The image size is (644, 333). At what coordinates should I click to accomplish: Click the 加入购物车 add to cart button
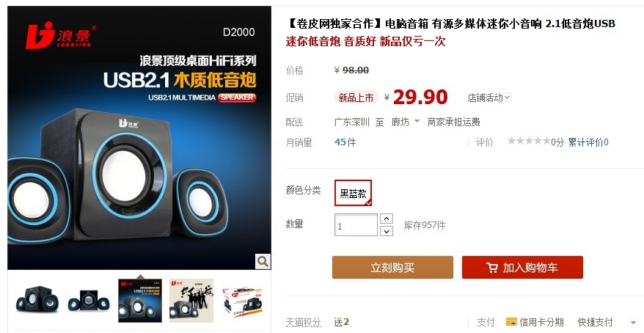tap(522, 267)
